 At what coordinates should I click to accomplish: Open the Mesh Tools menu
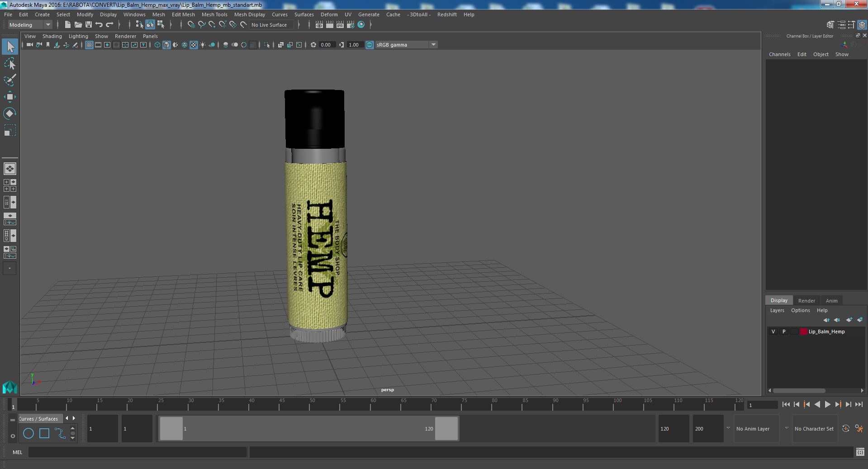[214, 14]
